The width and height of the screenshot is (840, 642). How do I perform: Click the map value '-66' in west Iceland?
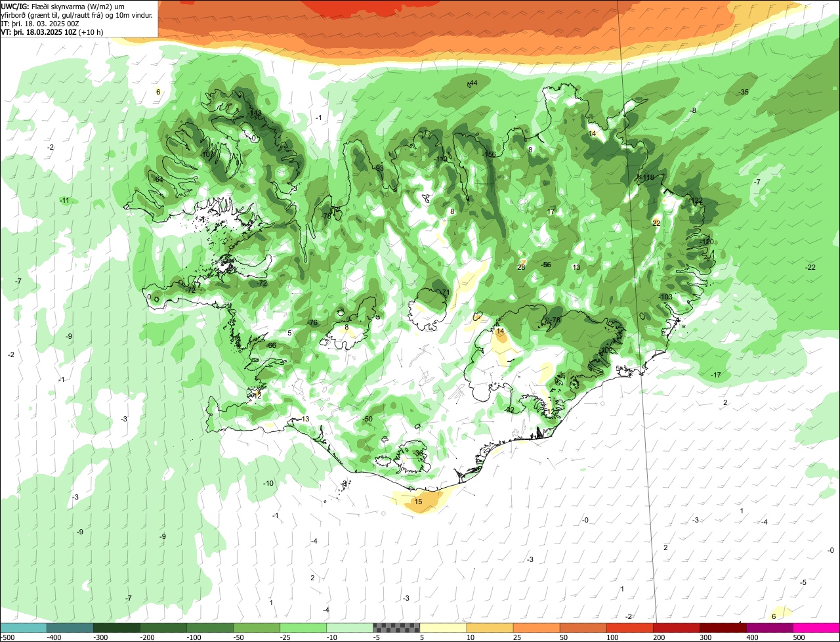271,345
